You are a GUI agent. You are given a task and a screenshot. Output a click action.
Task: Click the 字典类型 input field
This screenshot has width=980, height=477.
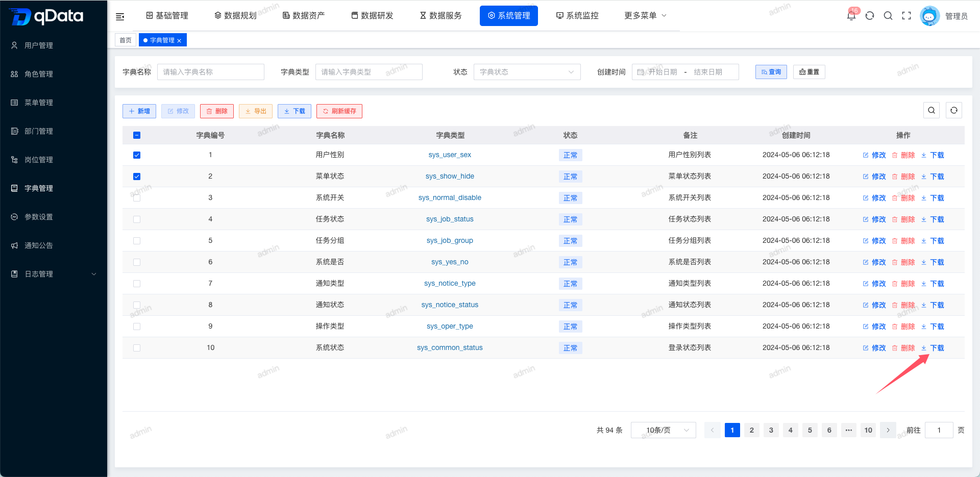[x=369, y=72]
